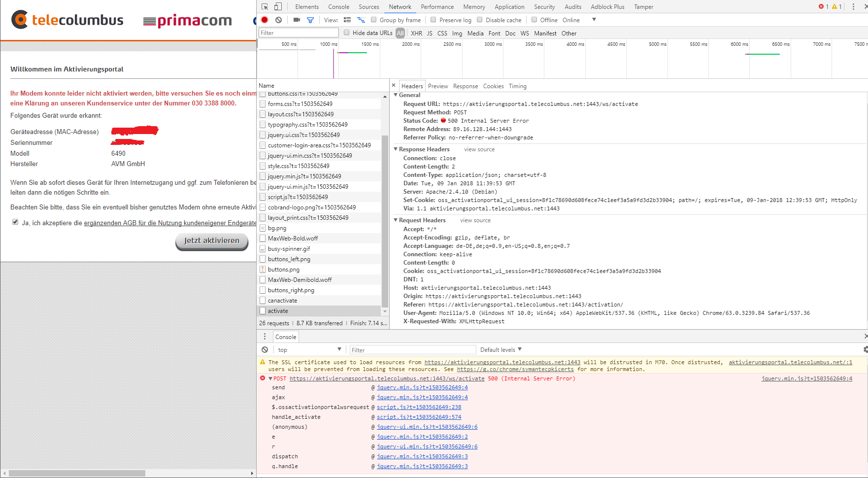Image resolution: width=868 pixels, height=478 pixels.
Task: Clear the console with the no-entry icon
Action: tap(265, 349)
